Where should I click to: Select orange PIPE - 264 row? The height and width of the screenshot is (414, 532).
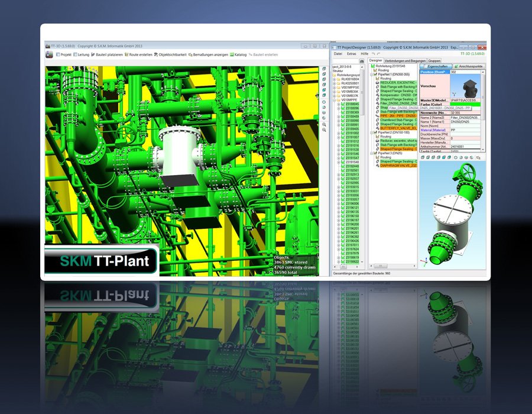pyautogui.click(x=398, y=116)
